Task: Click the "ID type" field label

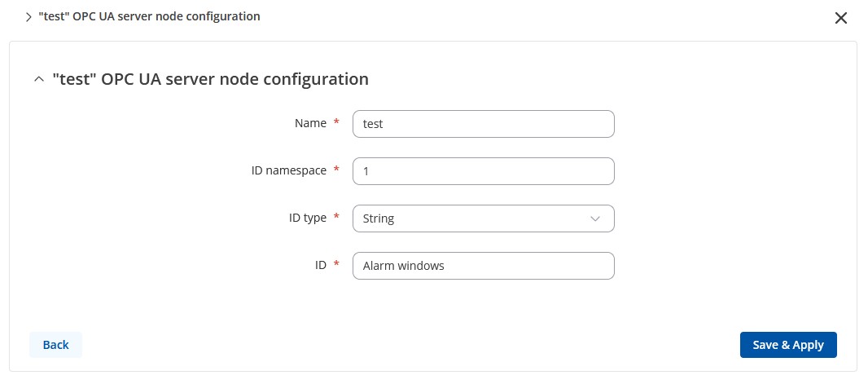Action: (x=308, y=218)
